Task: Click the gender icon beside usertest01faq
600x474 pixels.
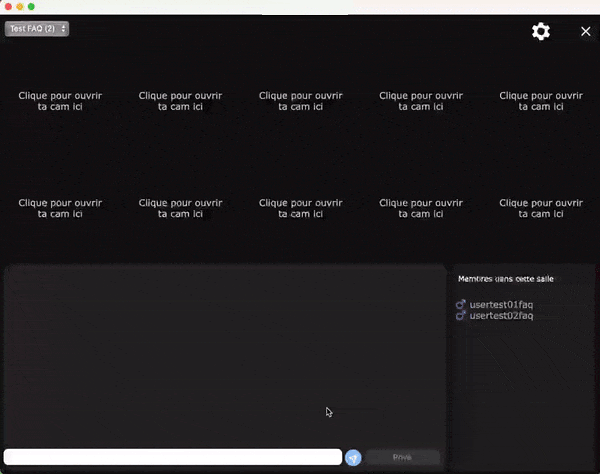Action: click(460, 304)
